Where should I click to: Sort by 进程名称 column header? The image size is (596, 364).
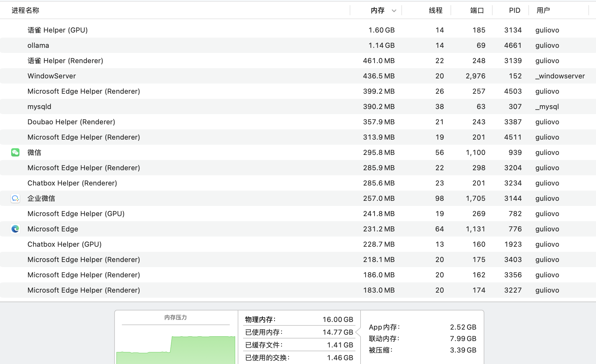pyautogui.click(x=26, y=11)
